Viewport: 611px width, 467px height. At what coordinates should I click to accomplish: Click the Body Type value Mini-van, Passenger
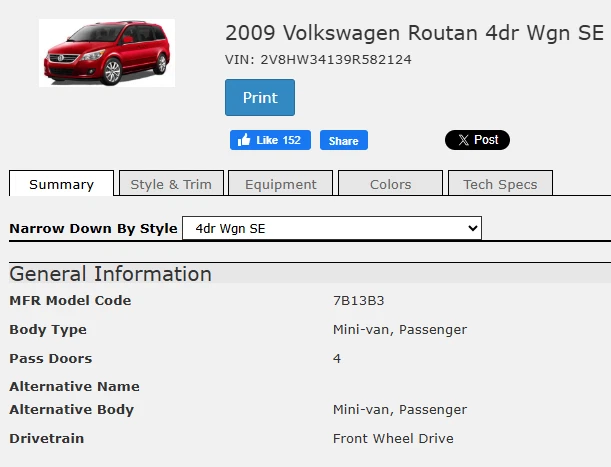coord(400,330)
